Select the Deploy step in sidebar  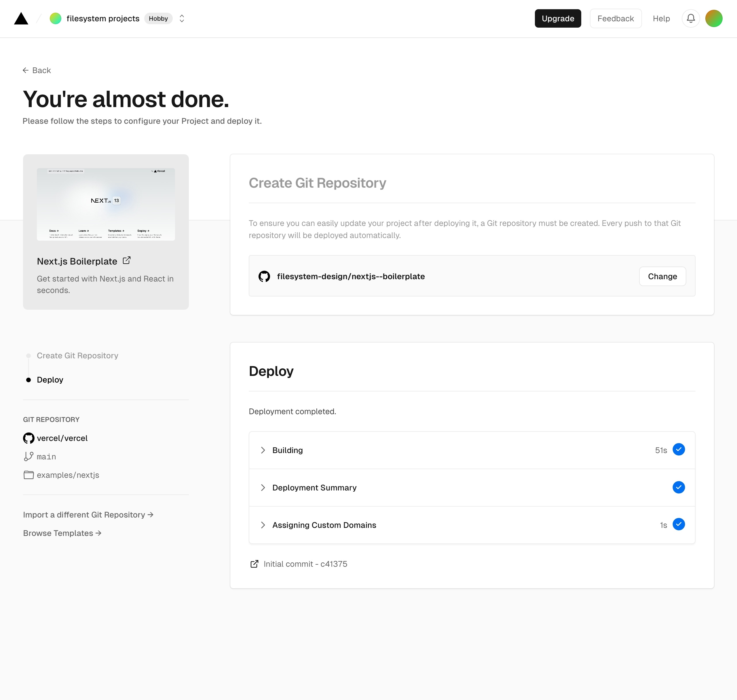click(x=50, y=379)
